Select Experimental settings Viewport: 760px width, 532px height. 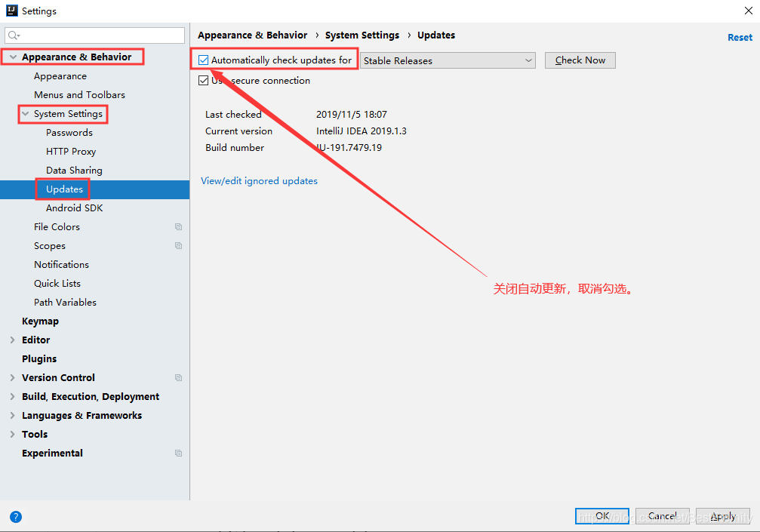52,453
